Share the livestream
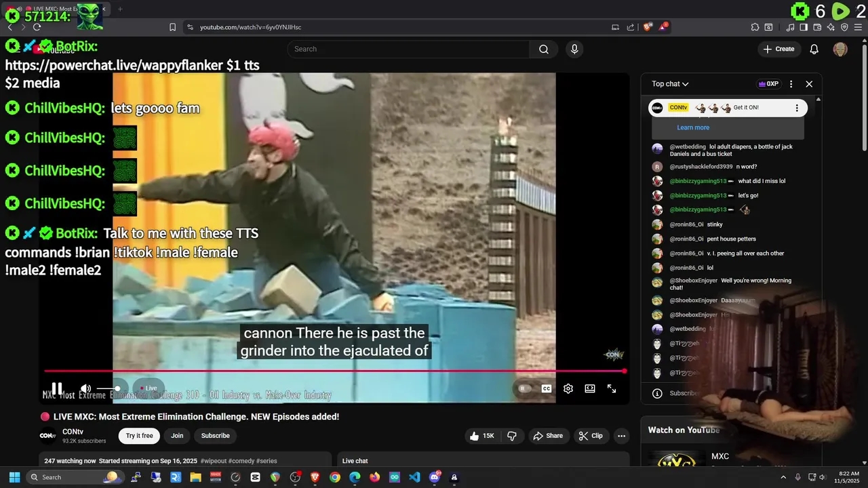 coord(548,436)
